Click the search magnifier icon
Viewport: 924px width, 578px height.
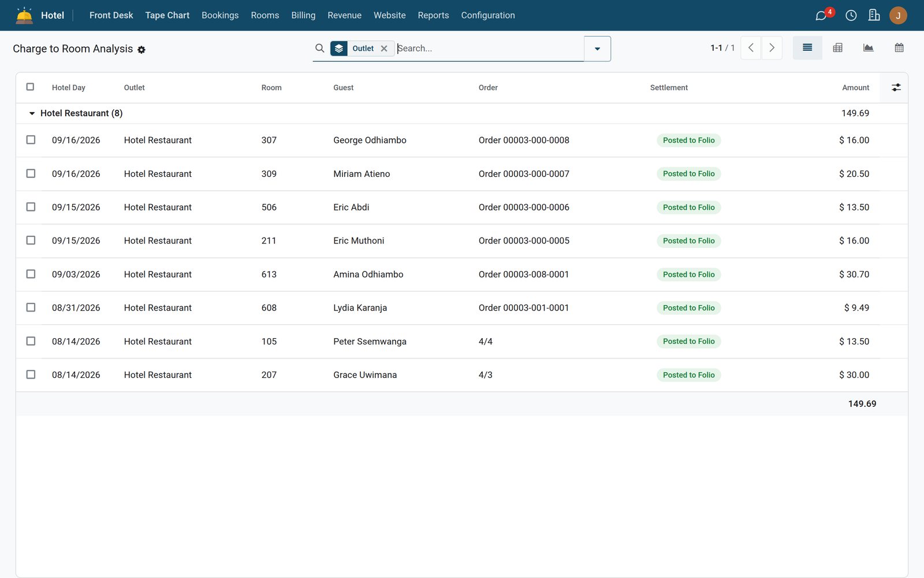click(x=319, y=48)
